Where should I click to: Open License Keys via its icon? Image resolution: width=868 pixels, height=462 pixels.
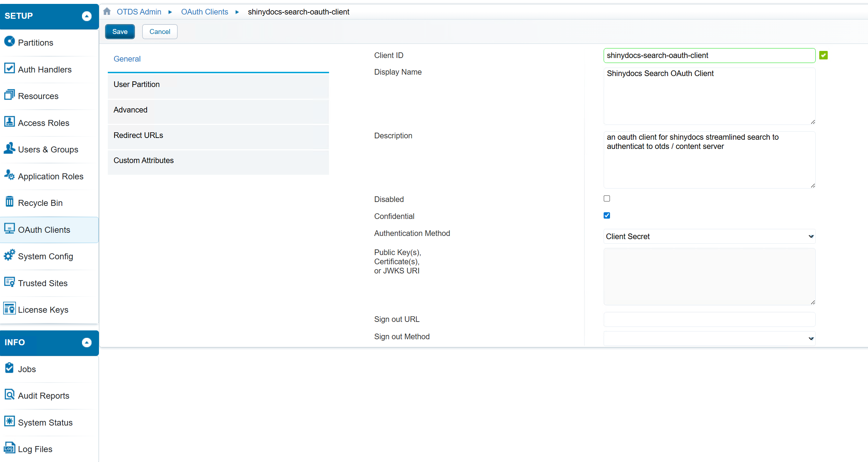point(9,309)
